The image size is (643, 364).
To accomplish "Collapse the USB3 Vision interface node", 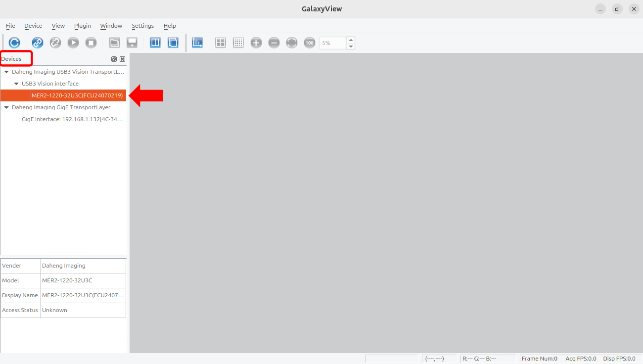I will (16, 84).
